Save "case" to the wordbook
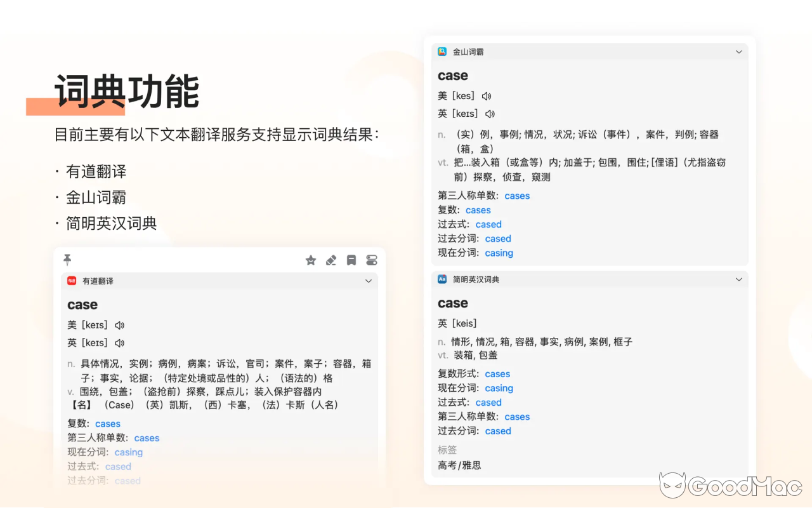This screenshot has height=508, width=812. (351, 260)
